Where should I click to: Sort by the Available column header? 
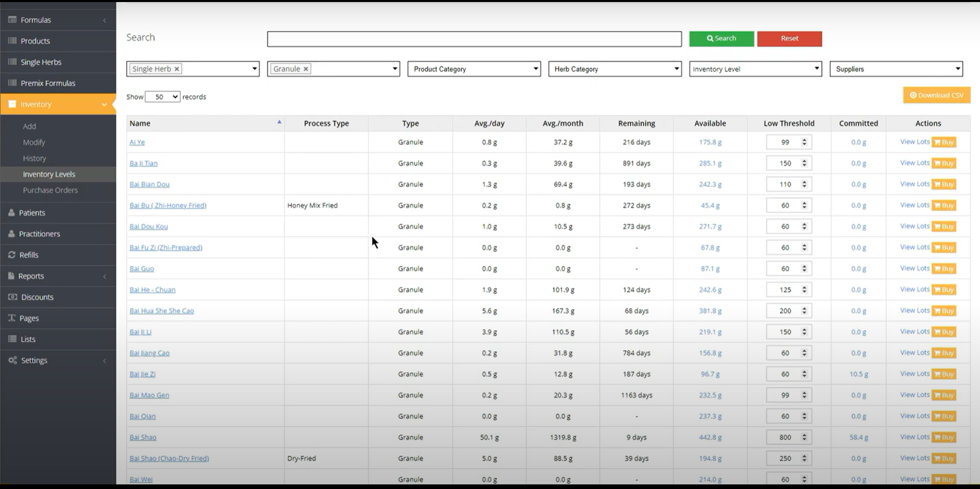[710, 124]
